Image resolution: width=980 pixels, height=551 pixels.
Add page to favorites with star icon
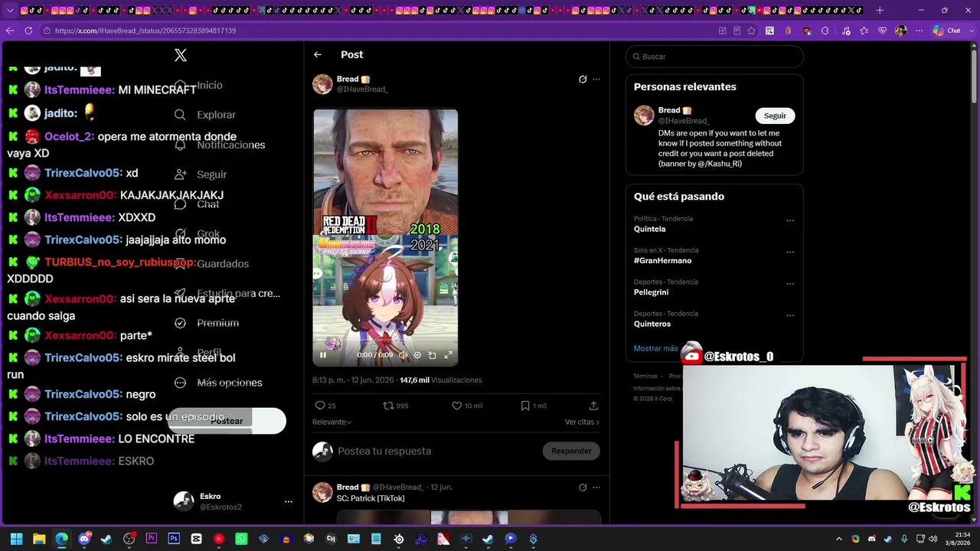[752, 31]
